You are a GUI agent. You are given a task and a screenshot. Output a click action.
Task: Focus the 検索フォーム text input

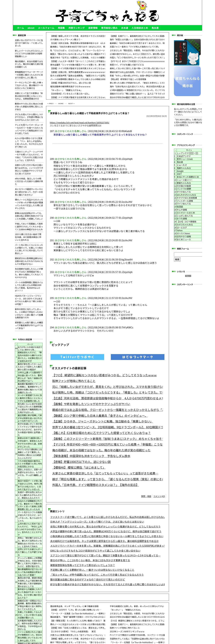click(x=188, y=254)
